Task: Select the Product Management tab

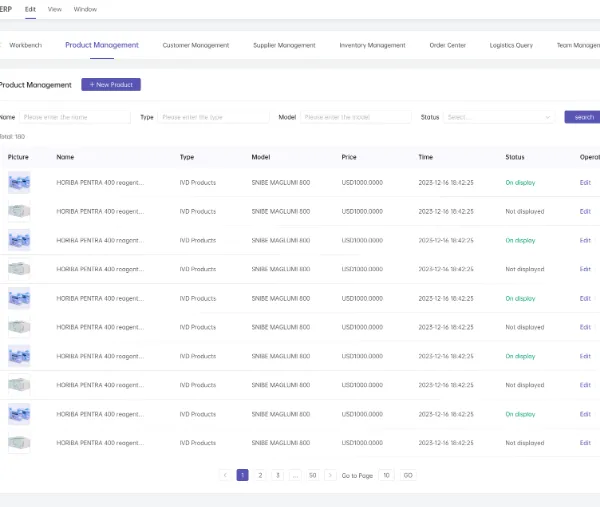Action: point(102,45)
